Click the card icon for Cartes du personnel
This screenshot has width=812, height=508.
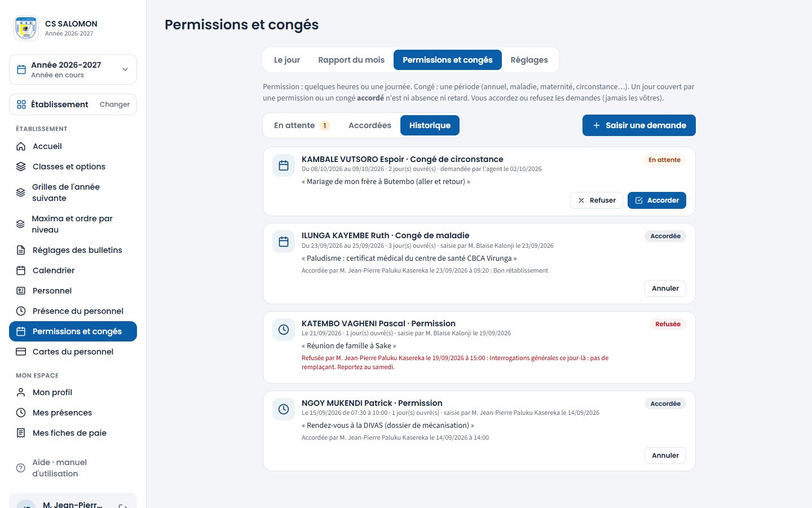(21, 352)
